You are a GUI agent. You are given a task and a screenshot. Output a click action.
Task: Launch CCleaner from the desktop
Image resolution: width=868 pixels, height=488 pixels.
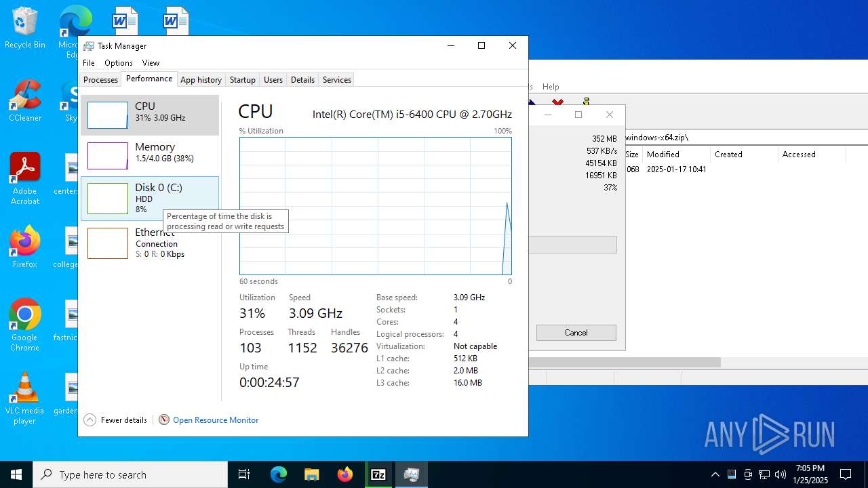tap(24, 101)
